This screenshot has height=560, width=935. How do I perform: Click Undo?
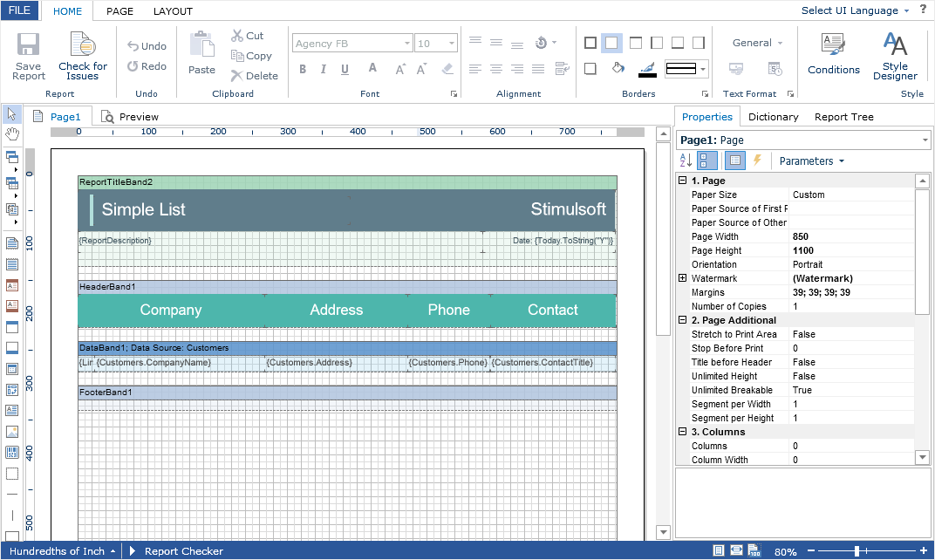click(147, 46)
